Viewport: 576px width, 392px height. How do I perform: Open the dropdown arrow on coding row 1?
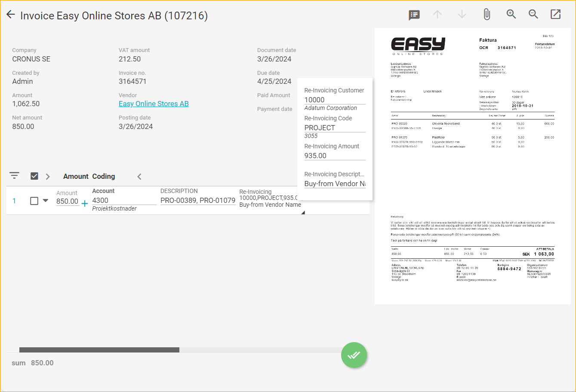(46, 200)
